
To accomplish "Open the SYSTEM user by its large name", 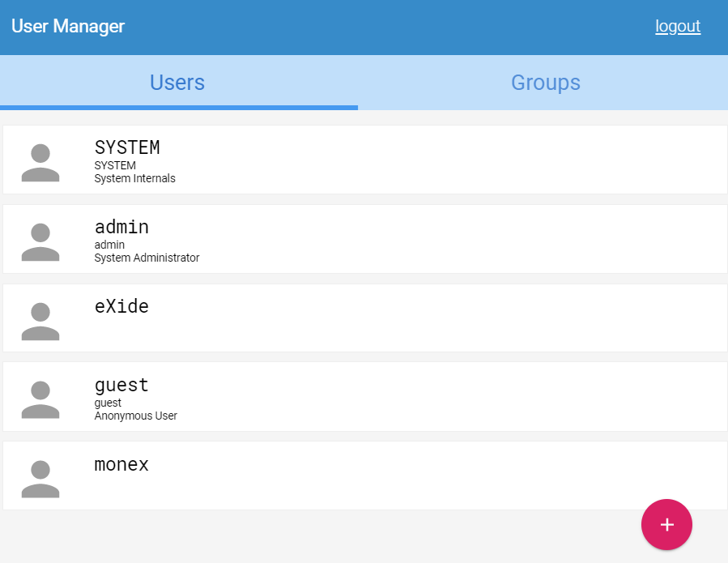I will coord(127,147).
